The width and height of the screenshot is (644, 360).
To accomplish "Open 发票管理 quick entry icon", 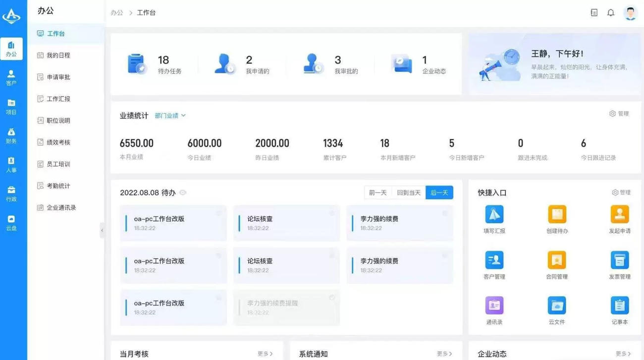I will (x=619, y=260).
